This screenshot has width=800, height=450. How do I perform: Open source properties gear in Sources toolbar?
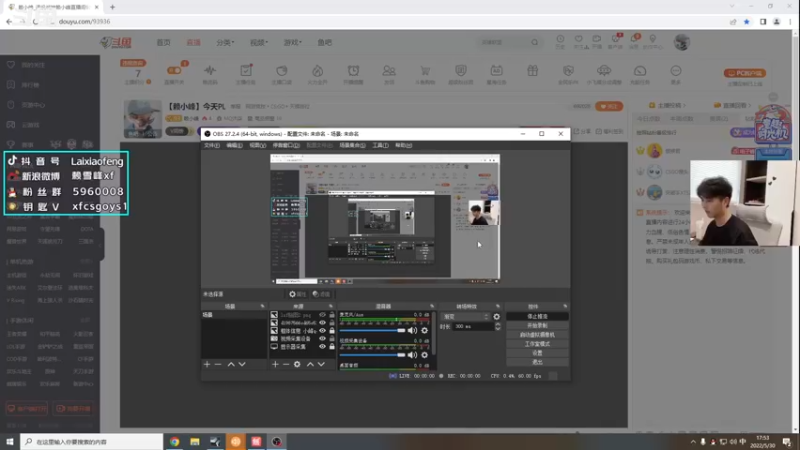[297, 364]
